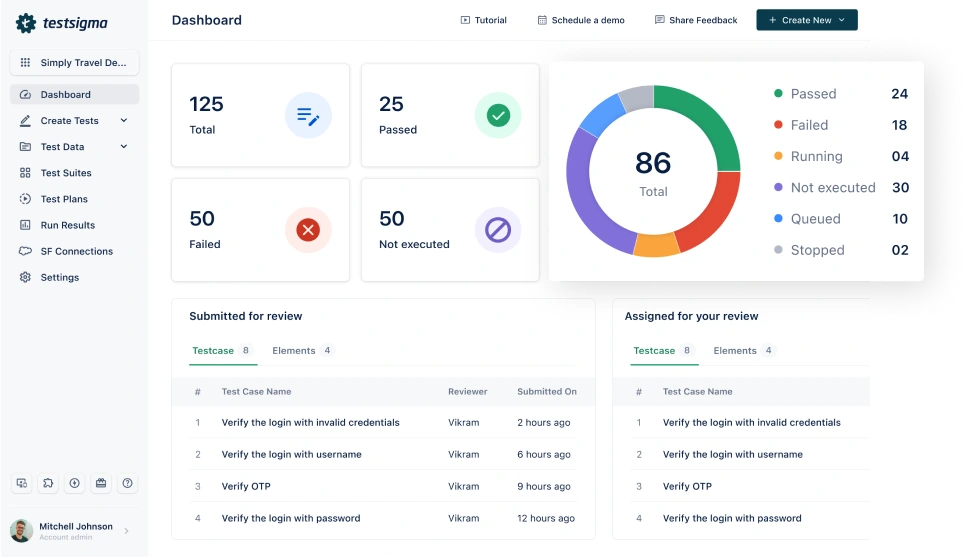Open the devices icon at sidebar bottom
This screenshot has width=969, height=558.
tap(22, 483)
